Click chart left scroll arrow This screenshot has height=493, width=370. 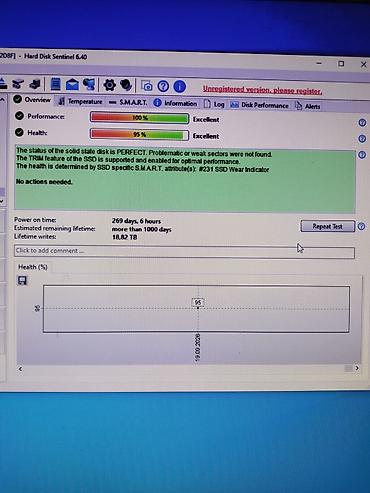click(21, 369)
